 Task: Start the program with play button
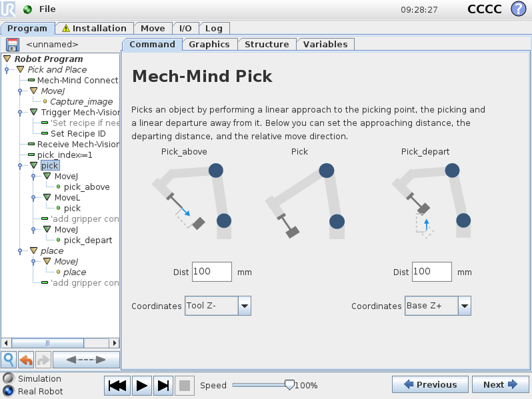coord(141,386)
